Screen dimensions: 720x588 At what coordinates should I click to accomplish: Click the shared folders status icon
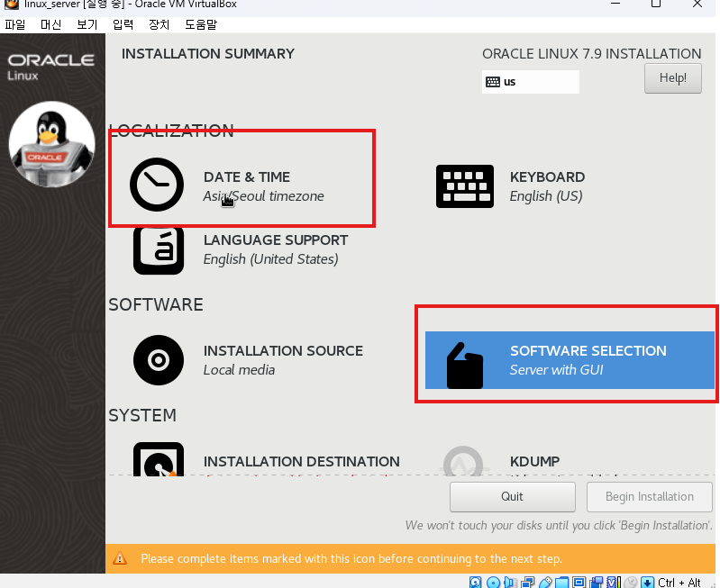tap(562, 582)
